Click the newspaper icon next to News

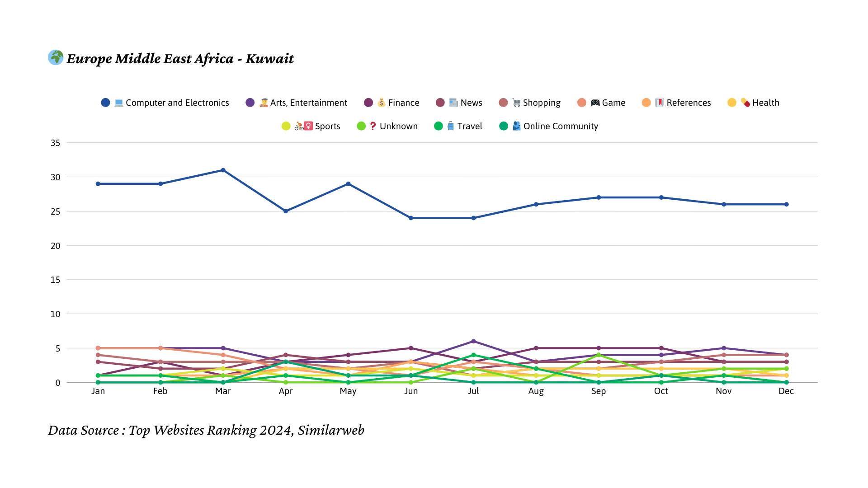[453, 103]
